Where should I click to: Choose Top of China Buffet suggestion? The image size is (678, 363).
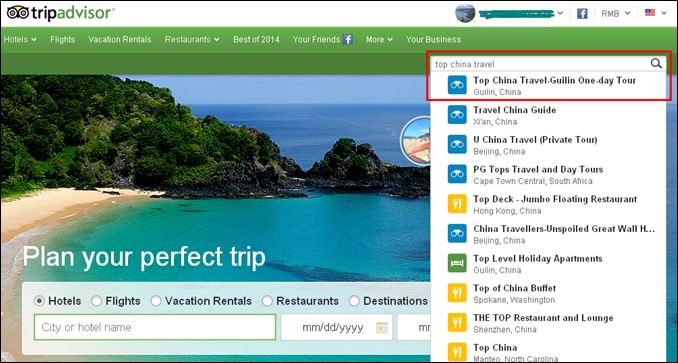tap(548, 293)
